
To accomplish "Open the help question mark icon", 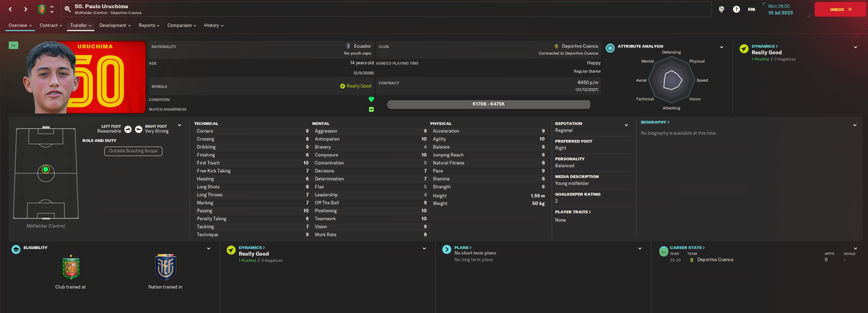I will 736,10.
